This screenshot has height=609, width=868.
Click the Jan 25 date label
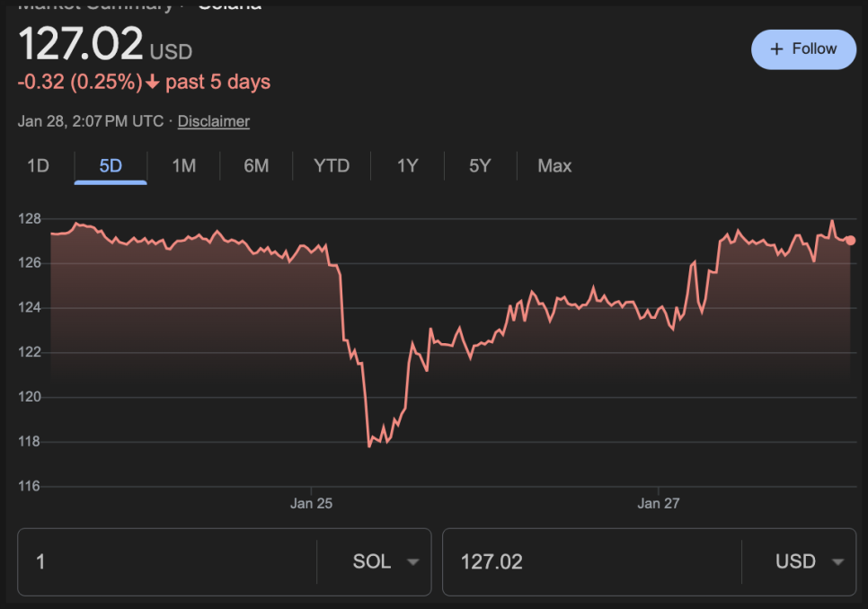click(311, 504)
